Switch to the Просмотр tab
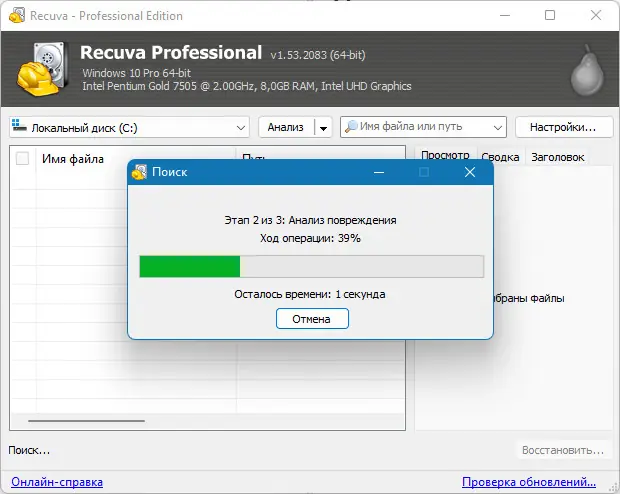620x494 pixels. [x=445, y=155]
